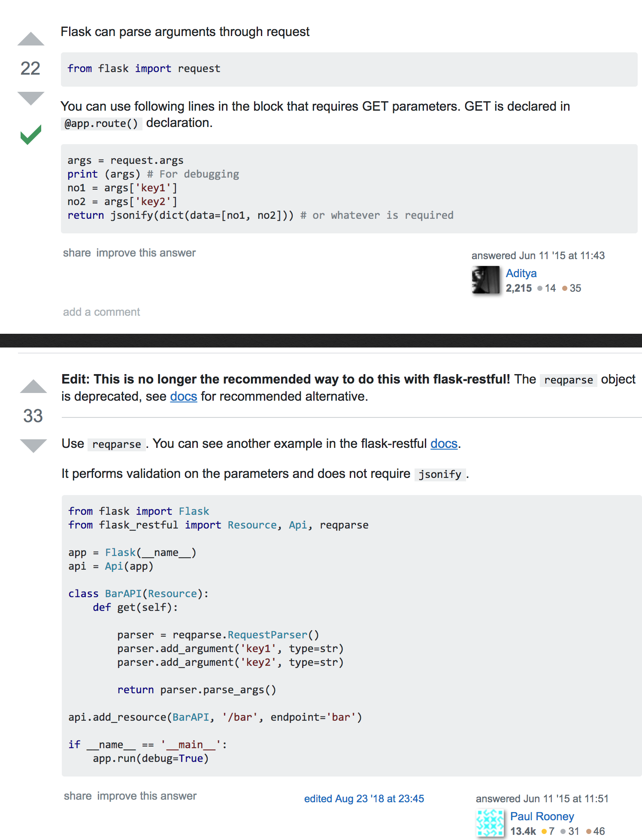Downvote the answer with 22 votes

point(30,98)
